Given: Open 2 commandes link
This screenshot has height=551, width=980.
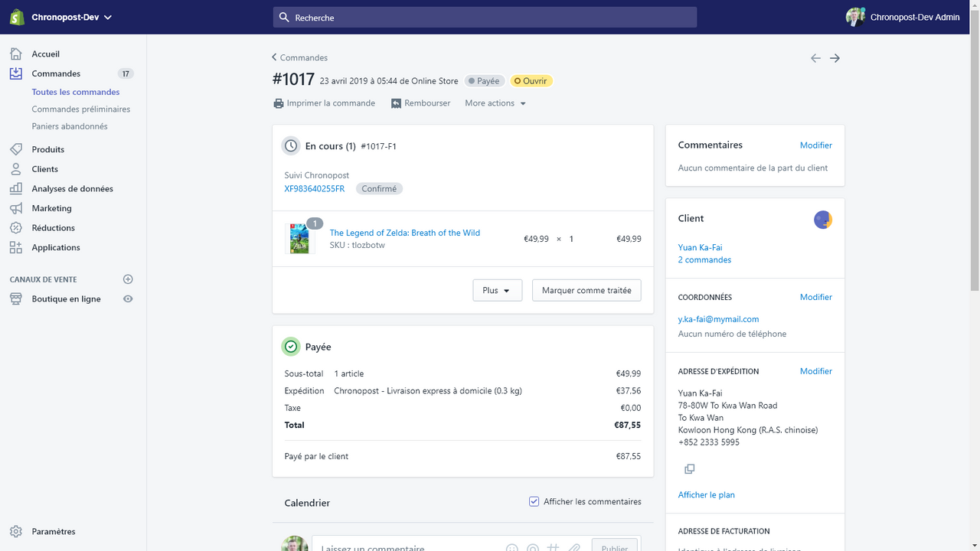Looking at the screenshot, I should tap(704, 259).
